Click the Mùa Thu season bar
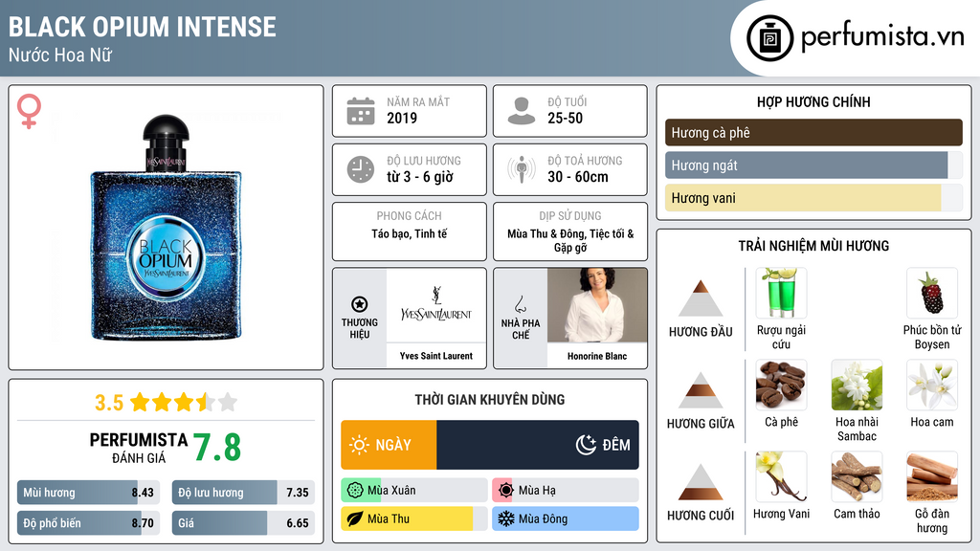The image size is (980, 551). (x=414, y=518)
